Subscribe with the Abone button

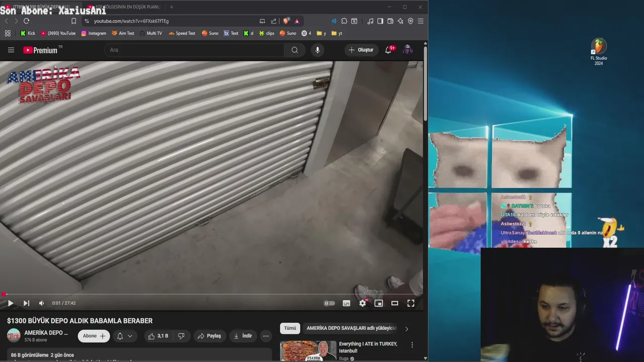coord(94,336)
